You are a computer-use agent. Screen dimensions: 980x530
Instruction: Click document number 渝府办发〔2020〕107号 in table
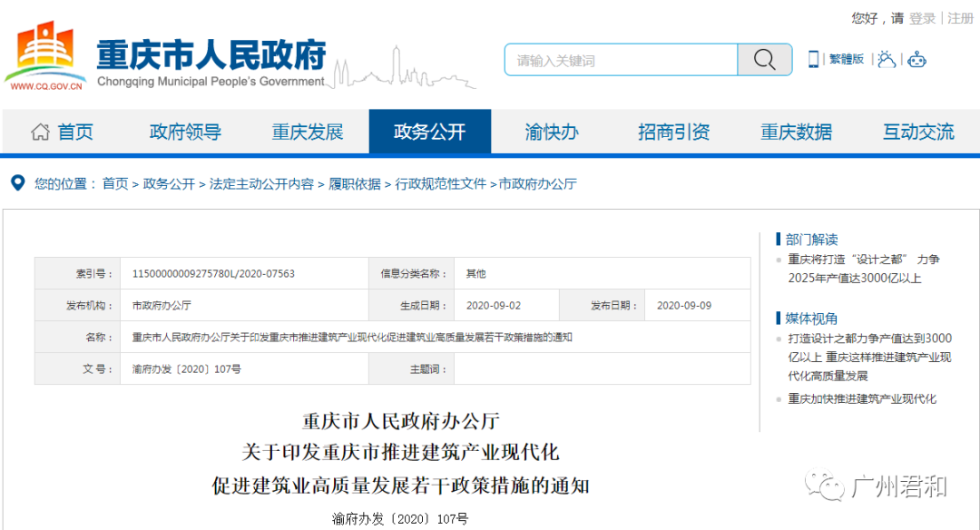point(186,369)
